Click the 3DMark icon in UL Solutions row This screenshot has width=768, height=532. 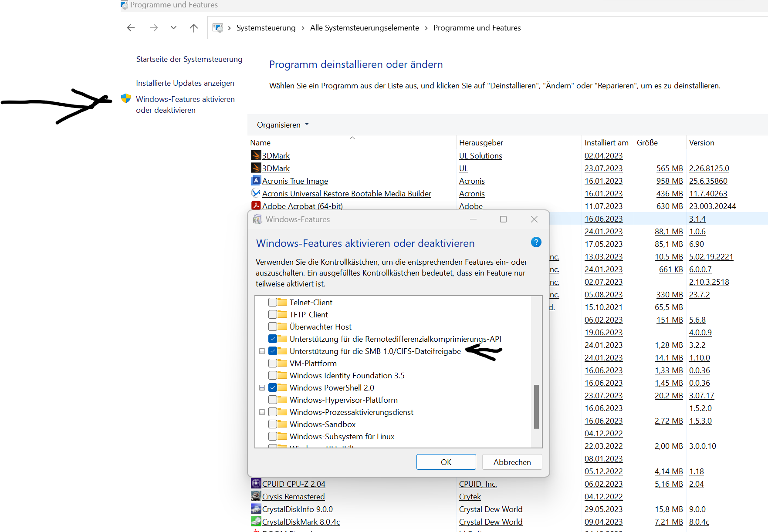click(256, 155)
